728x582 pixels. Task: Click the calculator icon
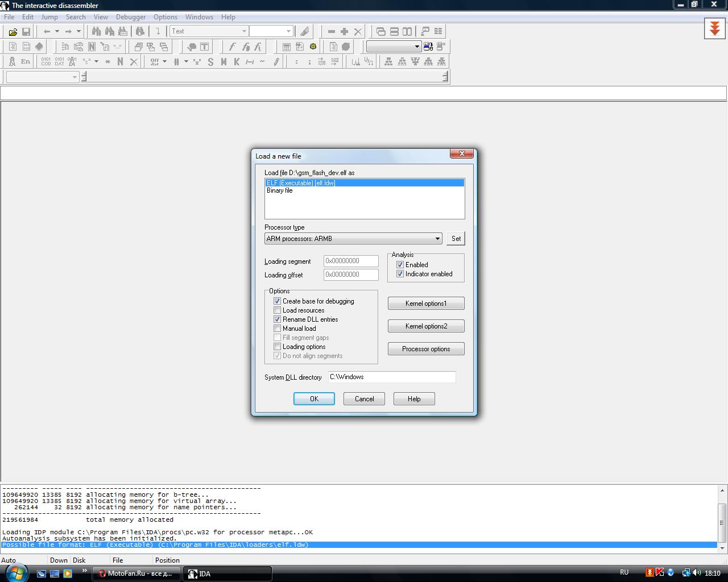286,47
